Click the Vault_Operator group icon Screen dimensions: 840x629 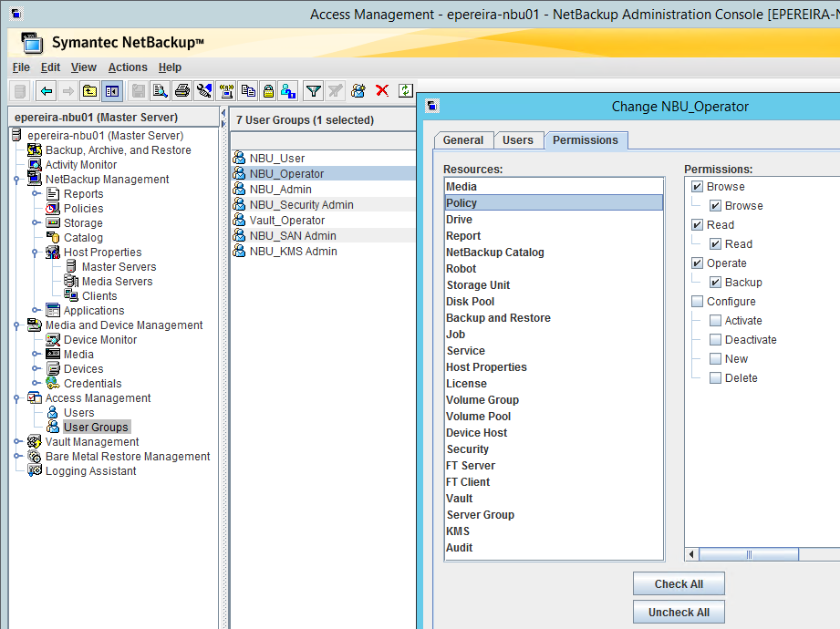(x=240, y=220)
